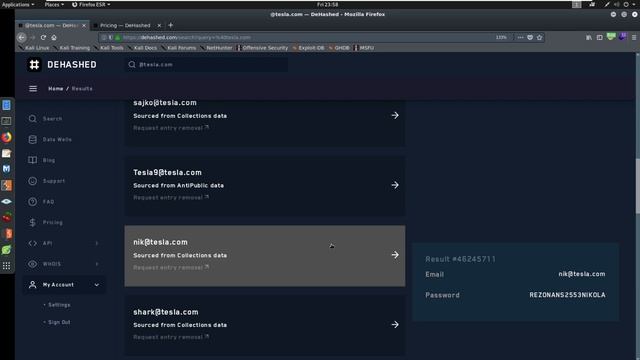Click the page vertical scrollbar thumb
Image resolution: width=640 pixels, height=360 pixels.
click(638, 186)
